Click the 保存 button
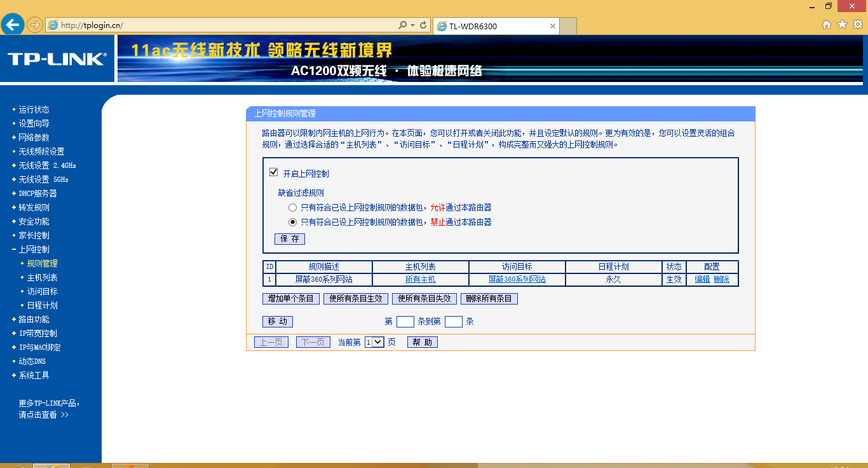The image size is (868, 468). coord(290,239)
